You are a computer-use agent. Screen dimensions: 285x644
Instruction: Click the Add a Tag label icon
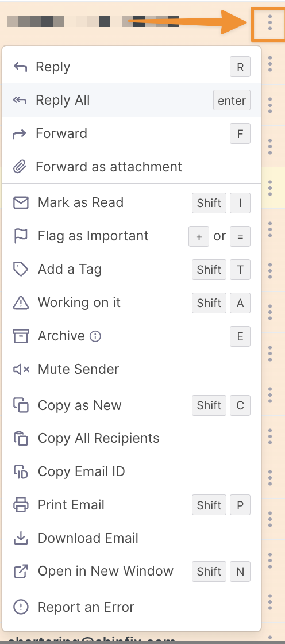coord(21,269)
